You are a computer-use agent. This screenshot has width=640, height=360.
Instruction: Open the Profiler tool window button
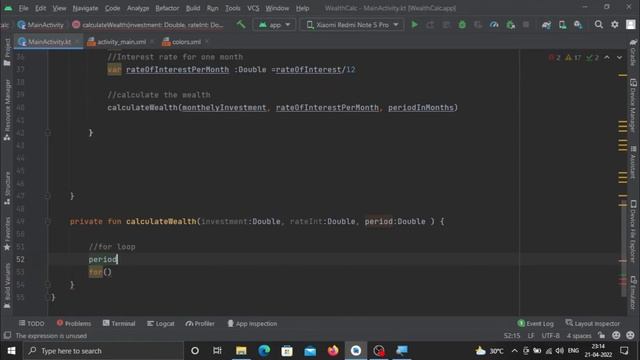point(200,323)
